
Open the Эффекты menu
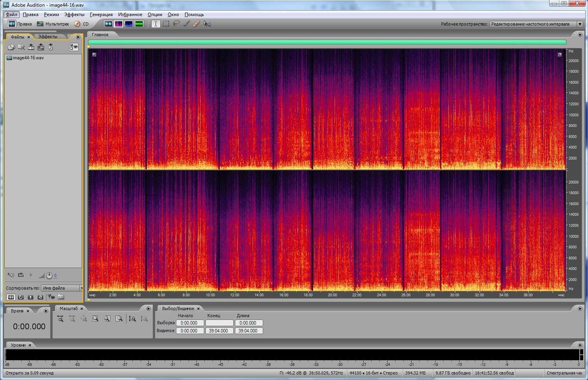(74, 15)
